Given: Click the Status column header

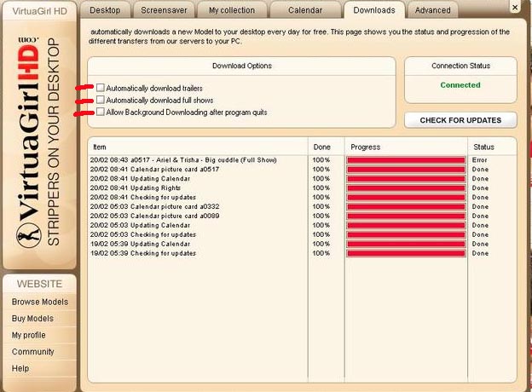Looking at the screenshot, I should [x=483, y=147].
